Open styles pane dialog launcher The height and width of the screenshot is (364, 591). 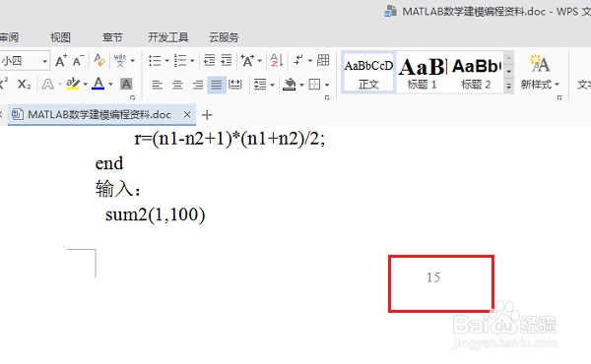559,97
